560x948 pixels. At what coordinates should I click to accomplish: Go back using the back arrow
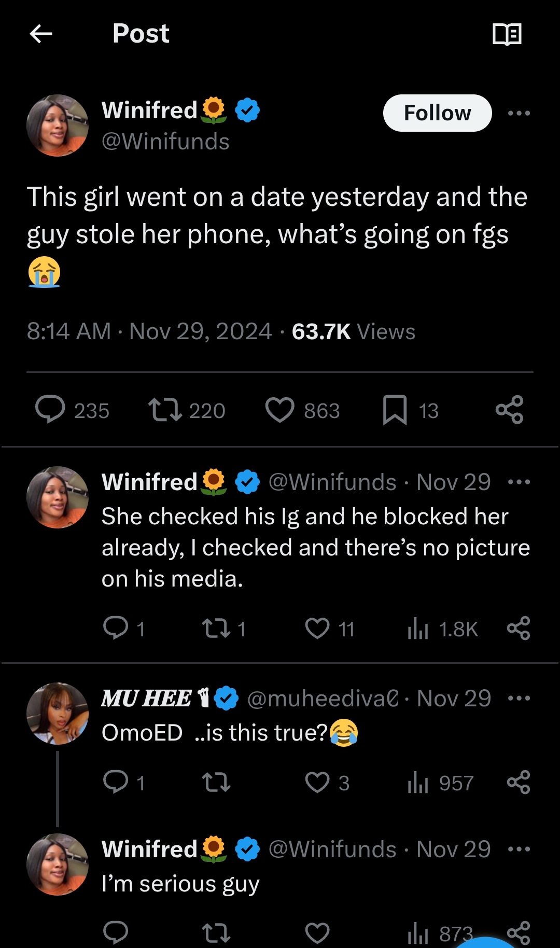(x=41, y=34)
